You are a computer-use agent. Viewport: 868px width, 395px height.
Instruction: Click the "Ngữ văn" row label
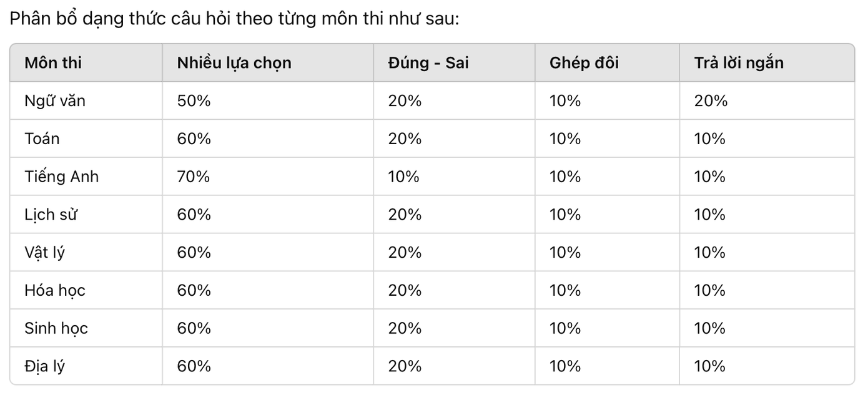click(55, 100)
